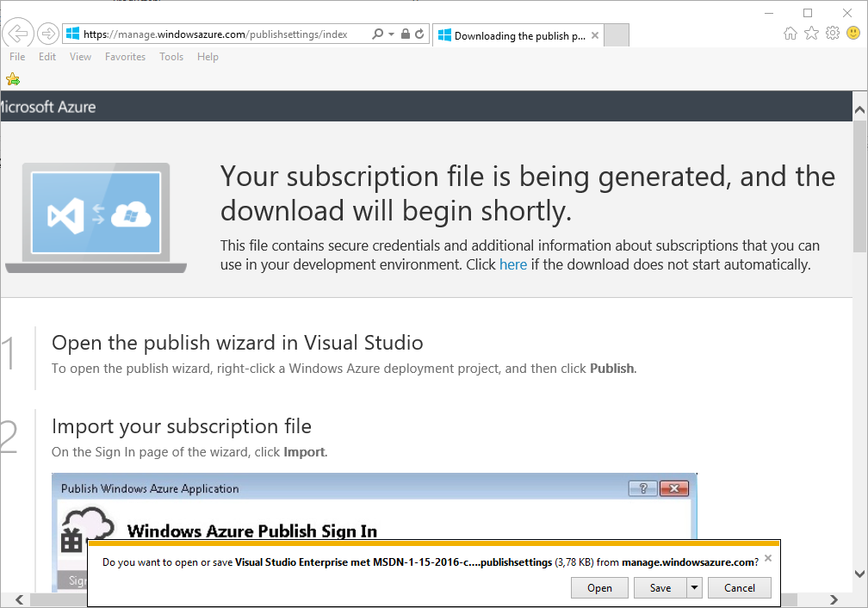Open a new tab with the blank tab button
Image resolution: width=868 pixels, height=608 pixels.
(x=617, y=35)
